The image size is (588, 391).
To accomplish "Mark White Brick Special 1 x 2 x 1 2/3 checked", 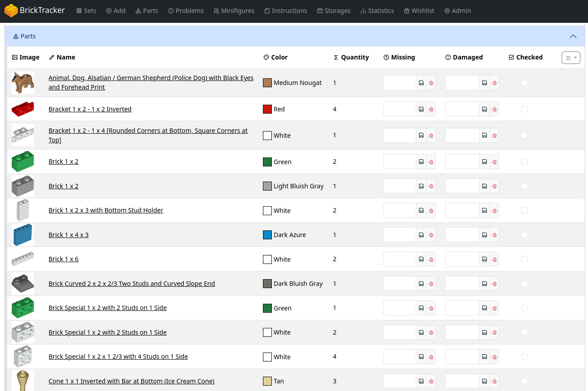I will pyautogui.click(x=525, y=357).
